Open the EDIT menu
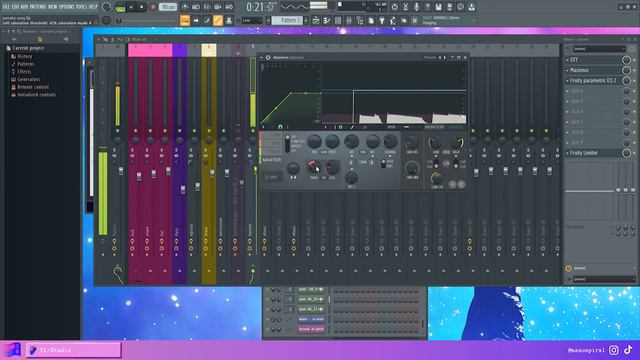 pos(15,7)
